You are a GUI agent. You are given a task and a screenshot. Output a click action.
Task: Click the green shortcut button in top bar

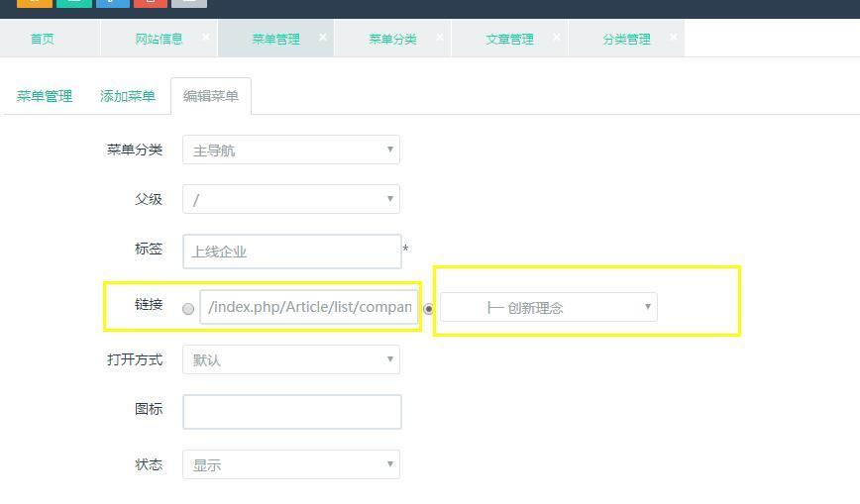(x=74, y=3)
